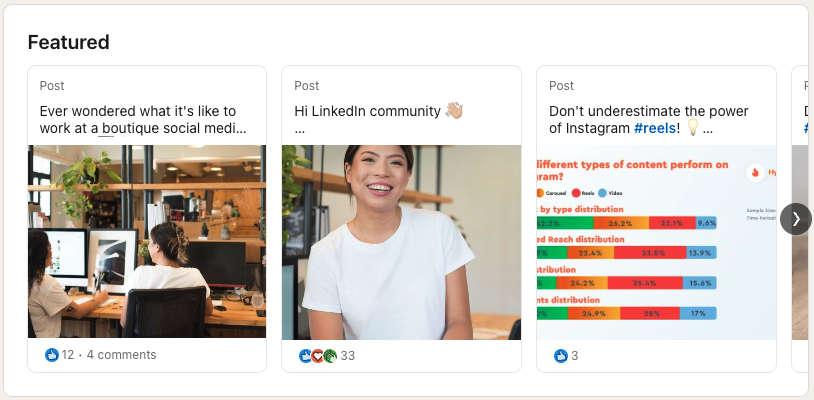Viewport: 814px width, 400px height.
Task: Click like reaction icon on boutique social media post
Action: point(51,355)
